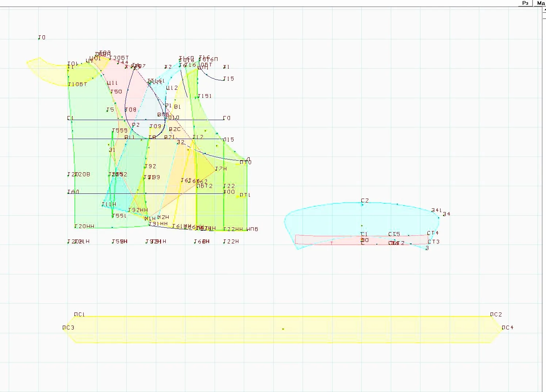Select point ПС1 on the yellow strip
Viewport: 546px width, 392px height.
coord(79,315)
